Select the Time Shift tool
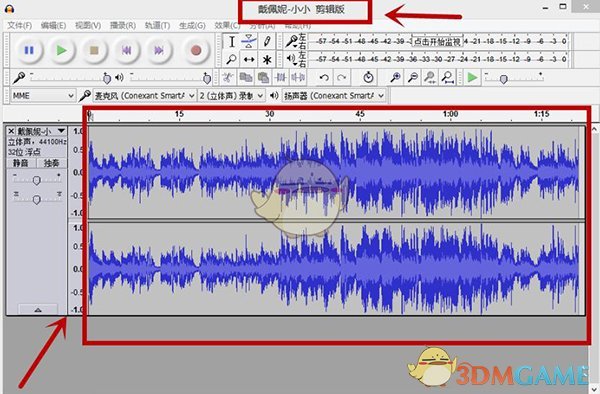Viewport: 600px width, 394px height. 249,59
